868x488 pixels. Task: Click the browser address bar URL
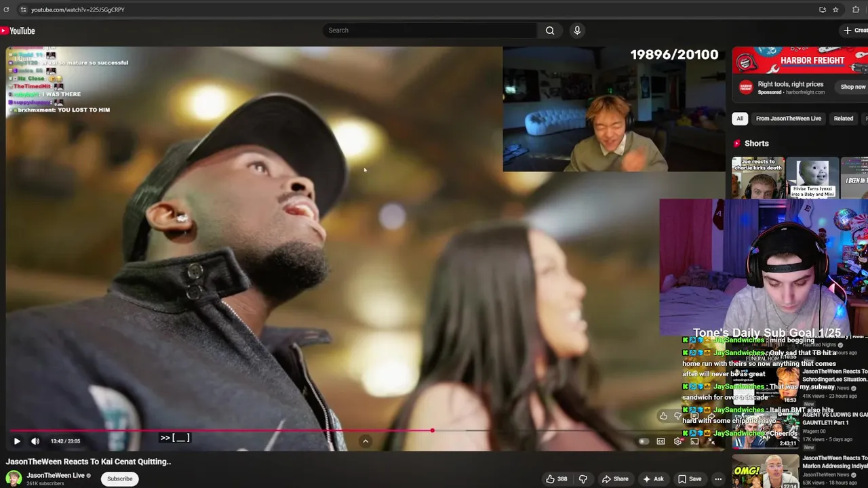coord(78,9)
